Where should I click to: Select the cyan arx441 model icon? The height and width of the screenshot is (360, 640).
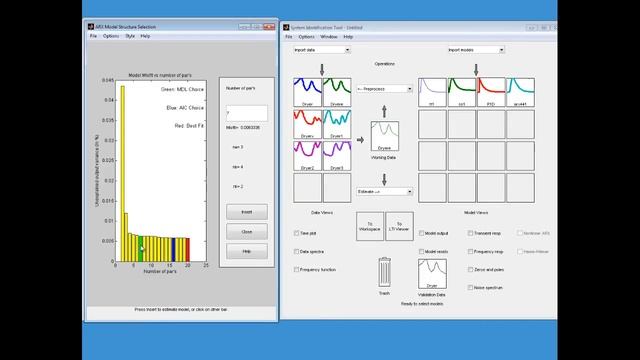pyautogui.click(x=520, y=92)
